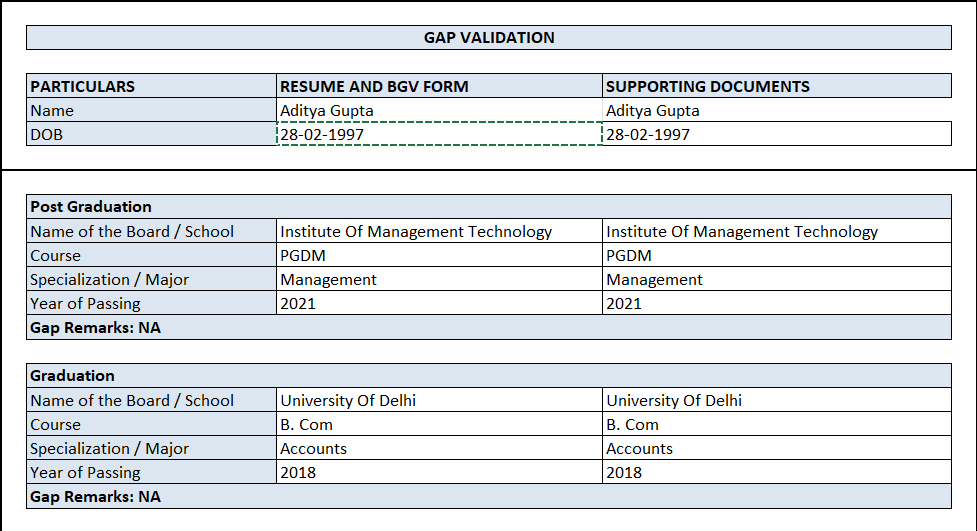
Task: Select the PGDM cell in Resume column
Action: tap(439, 255)
